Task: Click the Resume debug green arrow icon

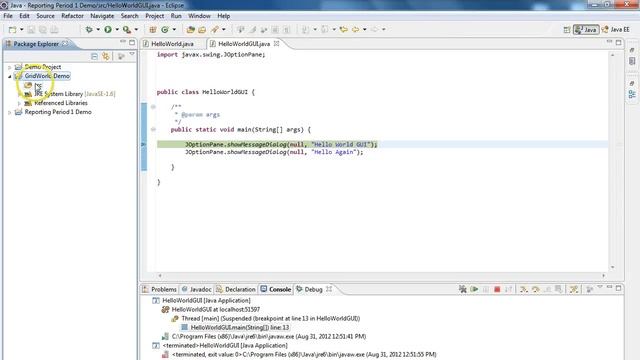Action: tap(474, 289)
